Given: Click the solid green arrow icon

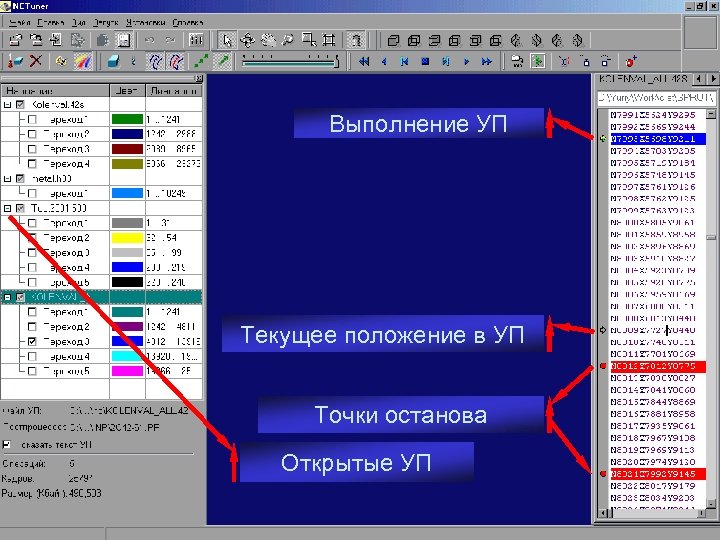Looking at the screenshot, I should pos(223,61).
